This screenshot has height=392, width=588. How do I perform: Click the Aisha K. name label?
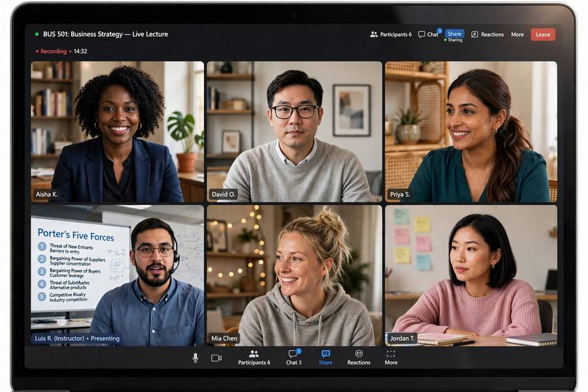pos(46,194)
